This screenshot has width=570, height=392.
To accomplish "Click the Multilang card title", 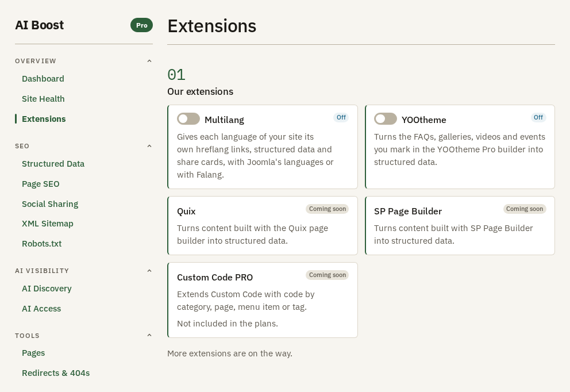I will pyautogui.click(x=224, y=120).
